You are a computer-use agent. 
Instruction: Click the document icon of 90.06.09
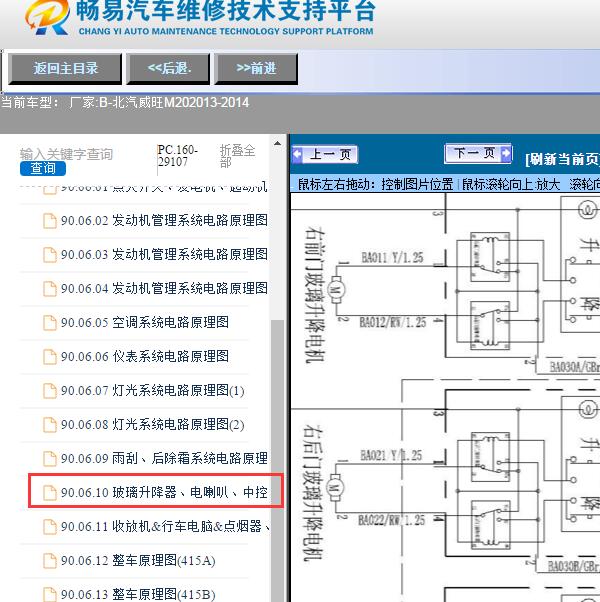pos(50,459)
